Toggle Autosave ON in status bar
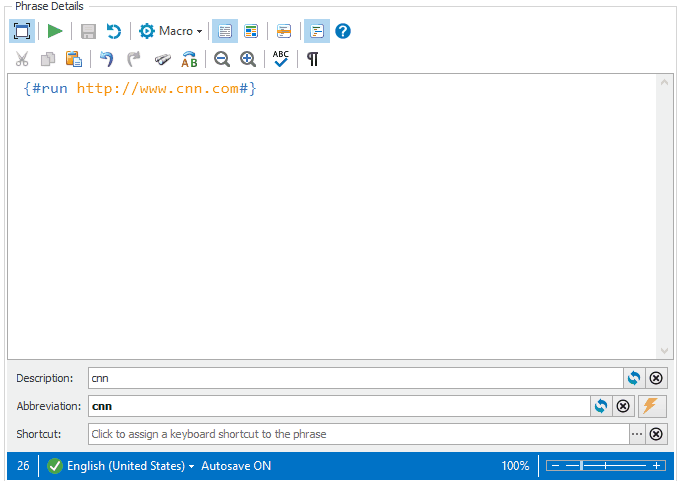 [x=236, y=466]
